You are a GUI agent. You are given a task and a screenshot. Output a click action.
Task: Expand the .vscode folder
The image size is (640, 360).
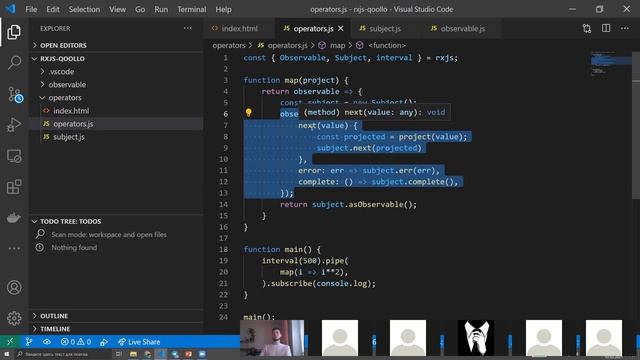[x=116, y=71]
